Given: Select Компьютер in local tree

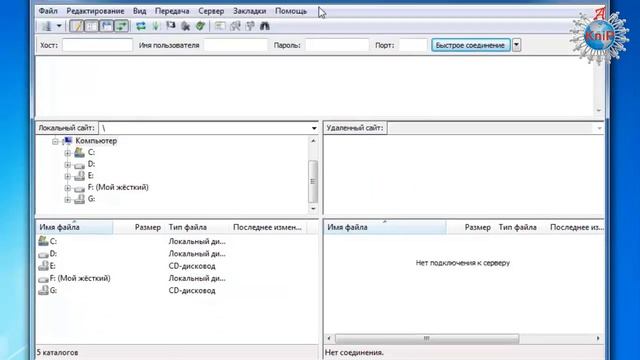Looking at the screenshot, I should click(96, 141).
